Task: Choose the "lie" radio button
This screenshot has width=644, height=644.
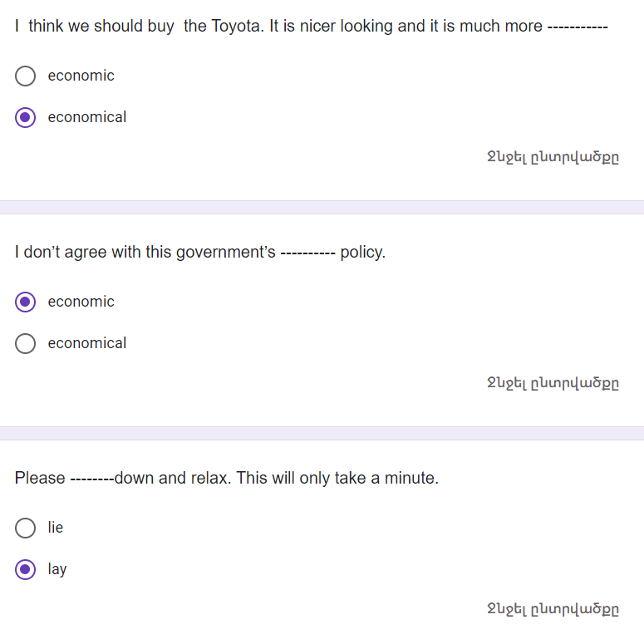Action: tap(26, 528)
